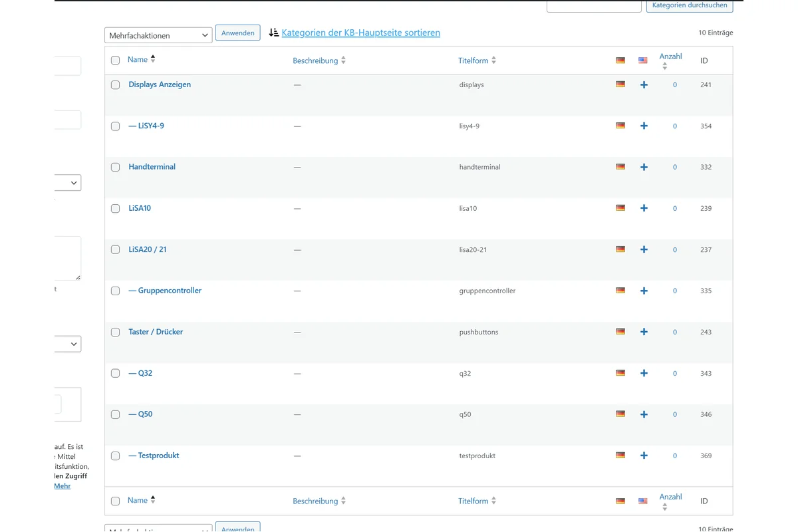Screen dimensions: 798x532
Task: Check the checkbox for Handterminal
Action: tap(115, 167)
